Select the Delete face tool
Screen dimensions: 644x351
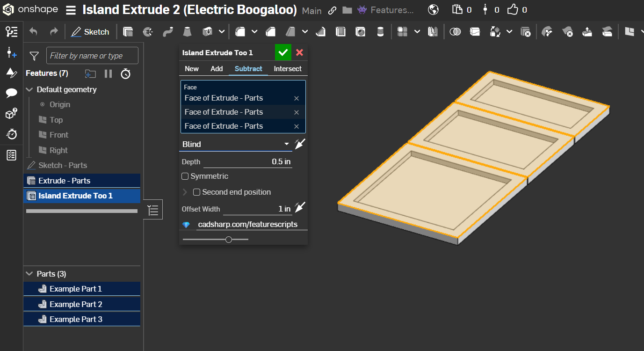pyautogui.click(x=567, y=32)
